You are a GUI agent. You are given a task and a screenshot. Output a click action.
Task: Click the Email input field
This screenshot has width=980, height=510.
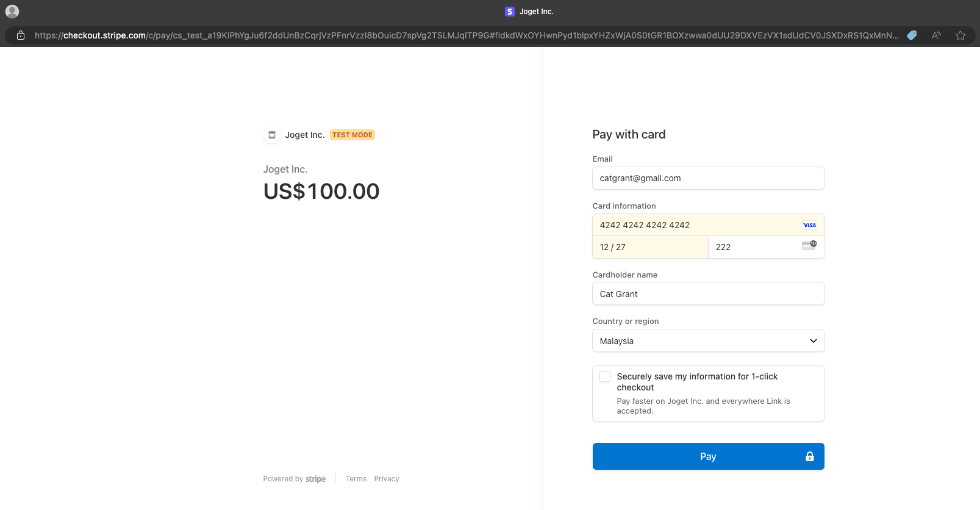(708, 178)
